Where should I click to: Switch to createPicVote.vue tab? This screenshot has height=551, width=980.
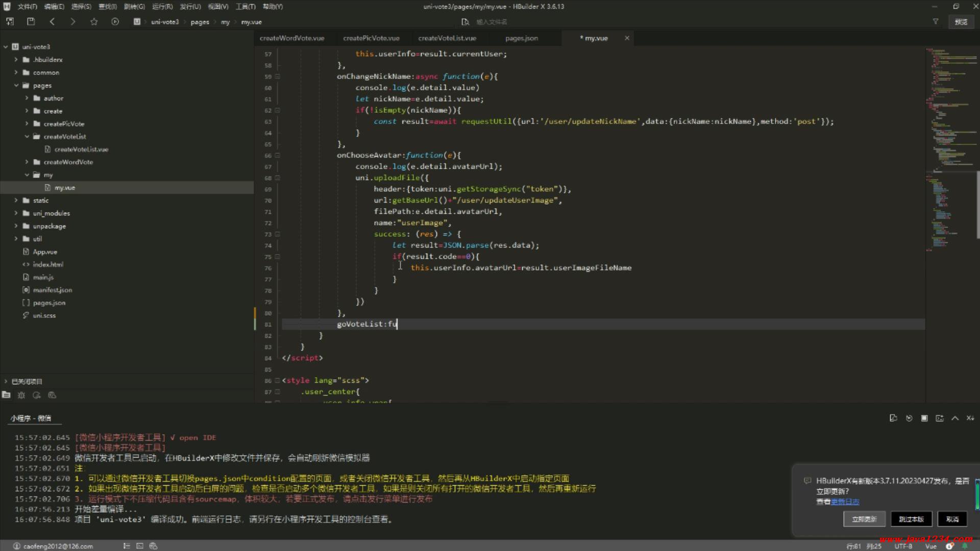[x=371, y=38]
